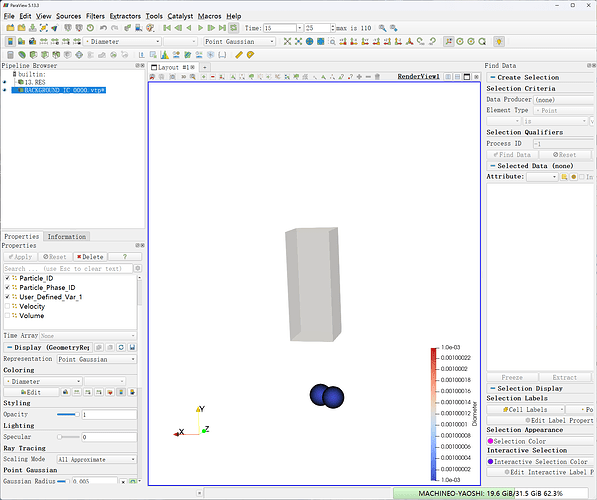Click Rescale to Data Range icon
Image resolution: width=597 pixels, height=500 pixels.
tap(43, 42)
